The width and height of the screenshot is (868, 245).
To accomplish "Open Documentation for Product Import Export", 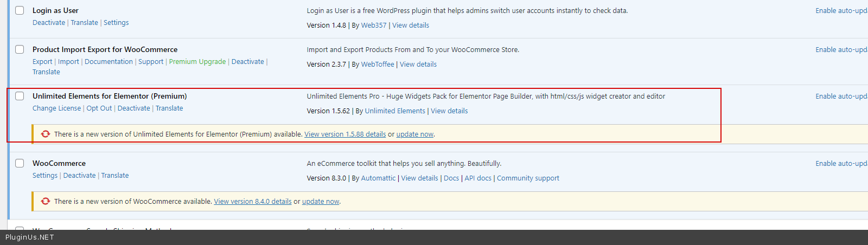I will [x=108, y=62].
